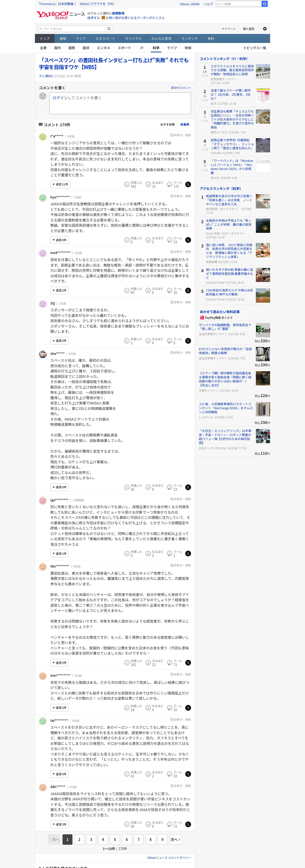
Task: Share hyo******** comment on X
Action: click(x=188, y=240)
